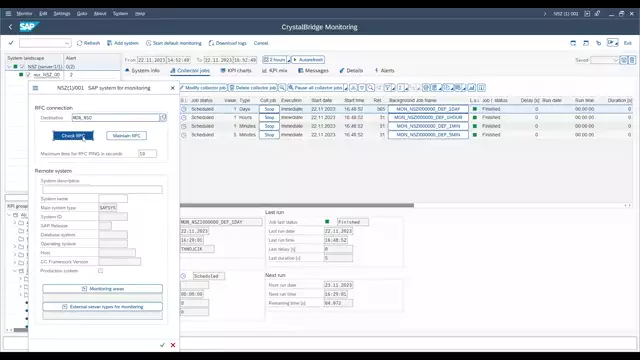Click the SAP logo in the header
Viewport: 640px width, 360px height.
(29, 27)
